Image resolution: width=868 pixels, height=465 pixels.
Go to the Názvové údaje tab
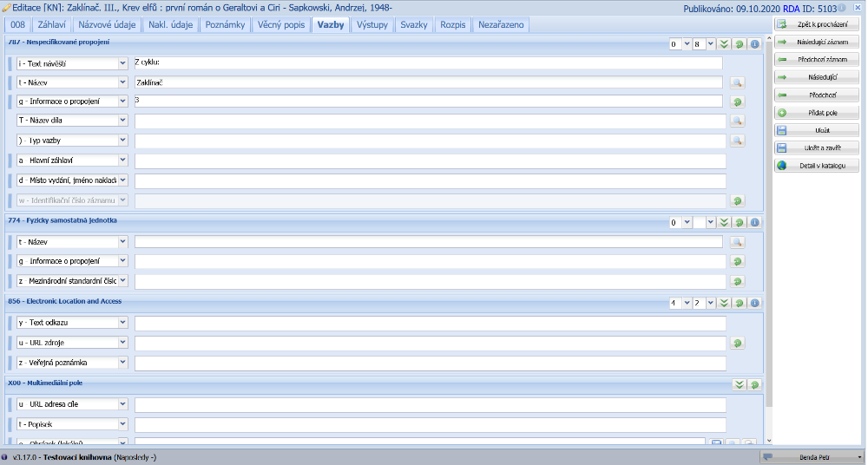pos(107,24)
